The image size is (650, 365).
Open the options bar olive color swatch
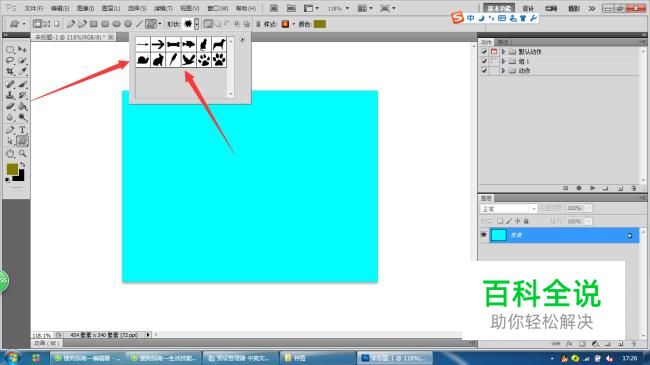(x=320, y=24)
